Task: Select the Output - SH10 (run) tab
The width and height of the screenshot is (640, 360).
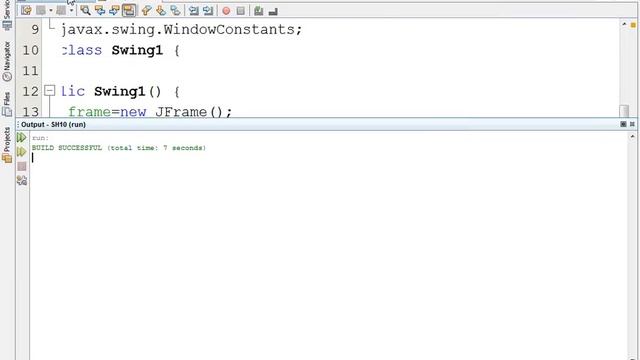Action: (53, 124)
